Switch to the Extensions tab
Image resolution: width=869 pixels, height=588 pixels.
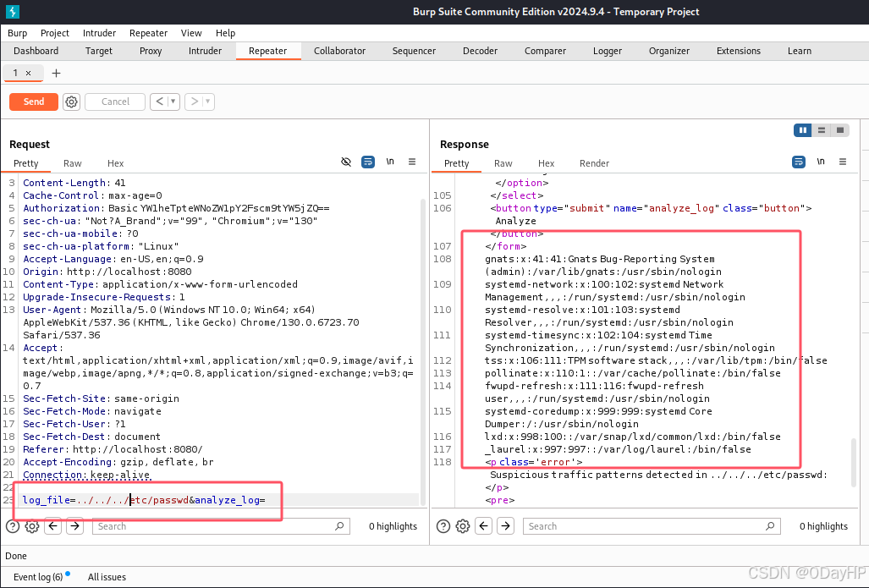point(738,51)
